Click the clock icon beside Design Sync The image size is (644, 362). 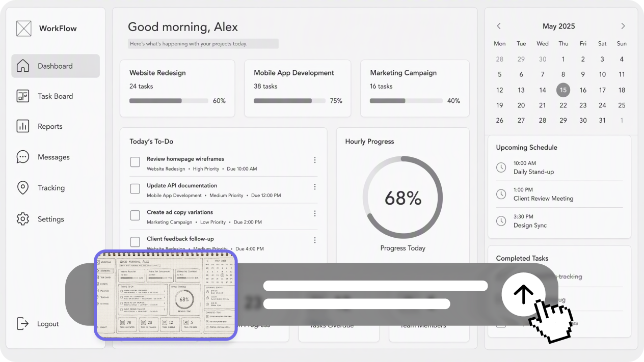pos(501,221)
